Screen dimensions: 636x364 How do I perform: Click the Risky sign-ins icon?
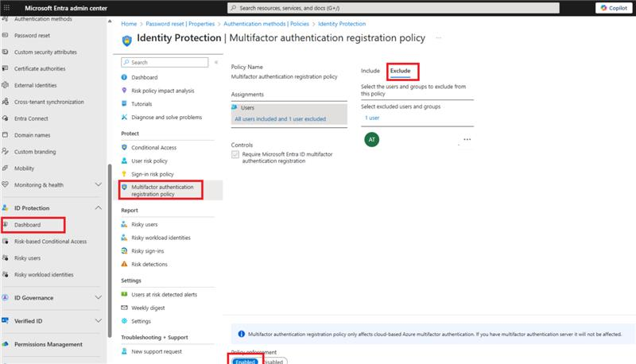124,251
